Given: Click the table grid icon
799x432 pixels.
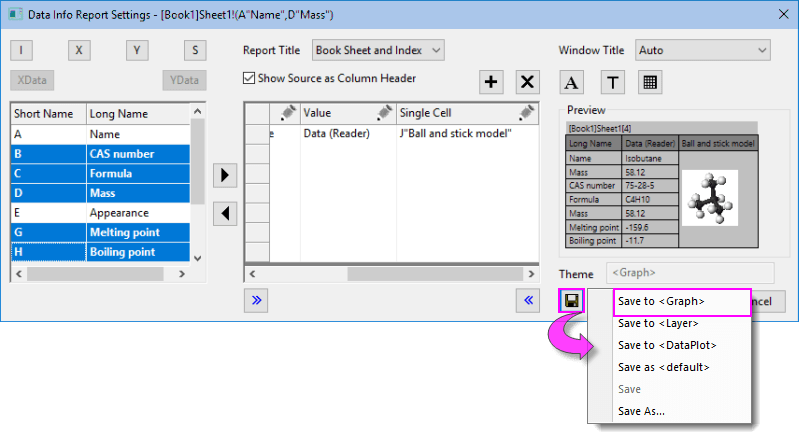Looking at the screenshot, I should [x=650, y=83].
